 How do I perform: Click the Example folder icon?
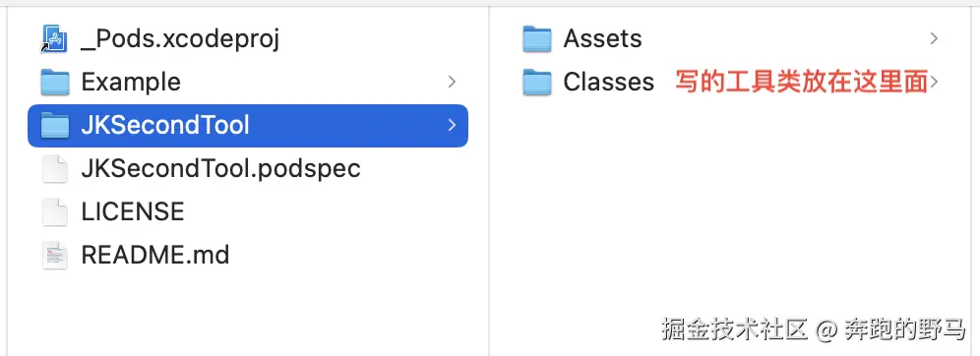pyautogui.click(x=55, y=83)
